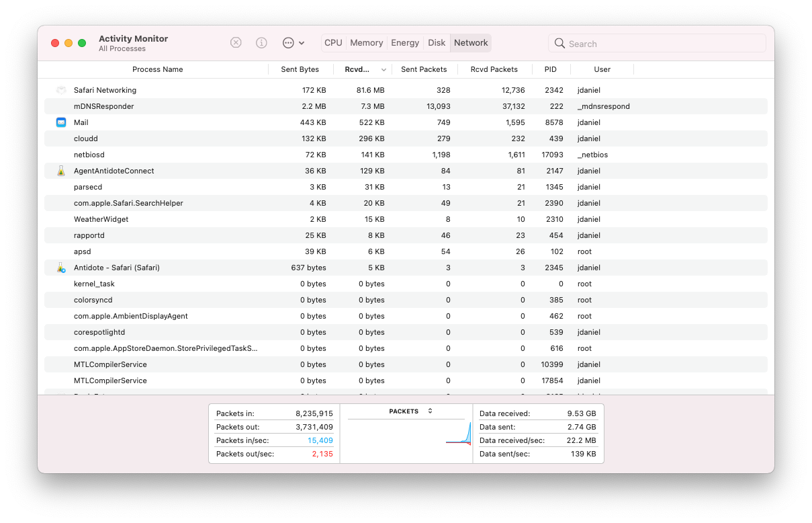Viewport: 812px width, 523px height.
Task: Click Data sent/sec value 139 KB
Action: pos(583,454)
